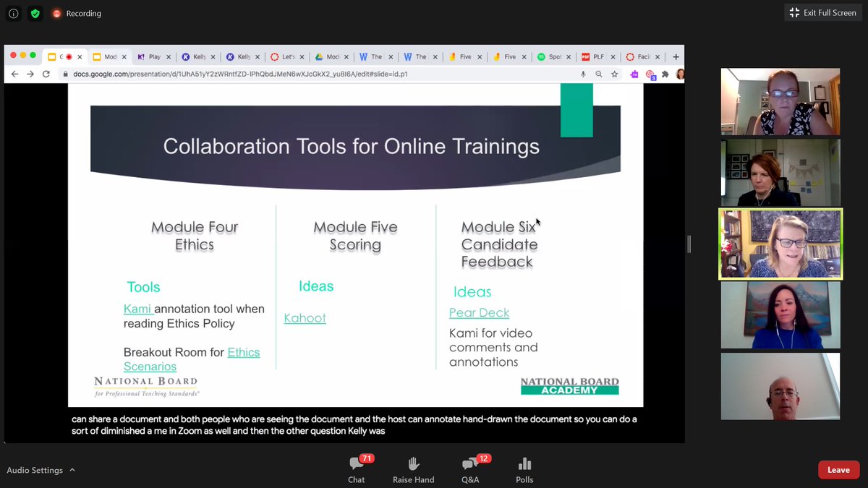Screen dimensions: 868x488
Task: Click the Module Six Candidate Feedback heading
Action: tap(499, 244)
